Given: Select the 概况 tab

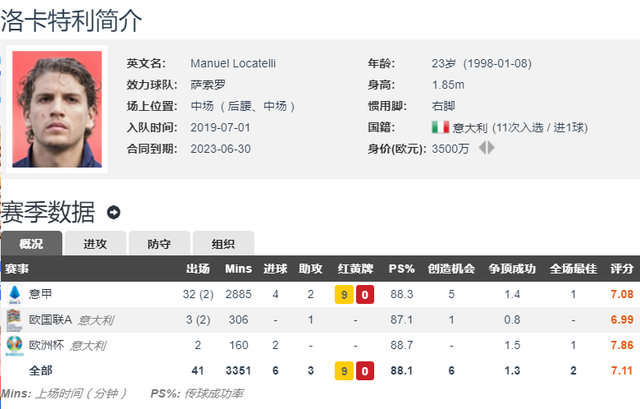Looking at the screenshot, I should (x=32, y=243).
